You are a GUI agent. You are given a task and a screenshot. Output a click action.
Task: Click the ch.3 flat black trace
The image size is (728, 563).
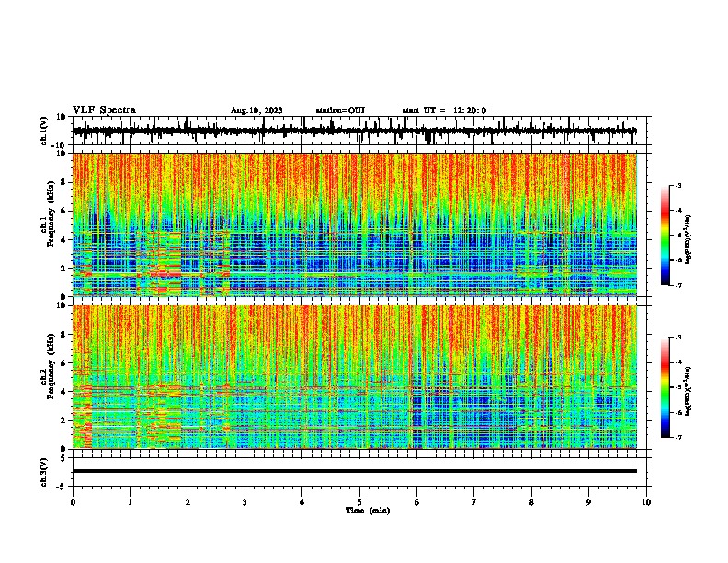pos(355,471)
